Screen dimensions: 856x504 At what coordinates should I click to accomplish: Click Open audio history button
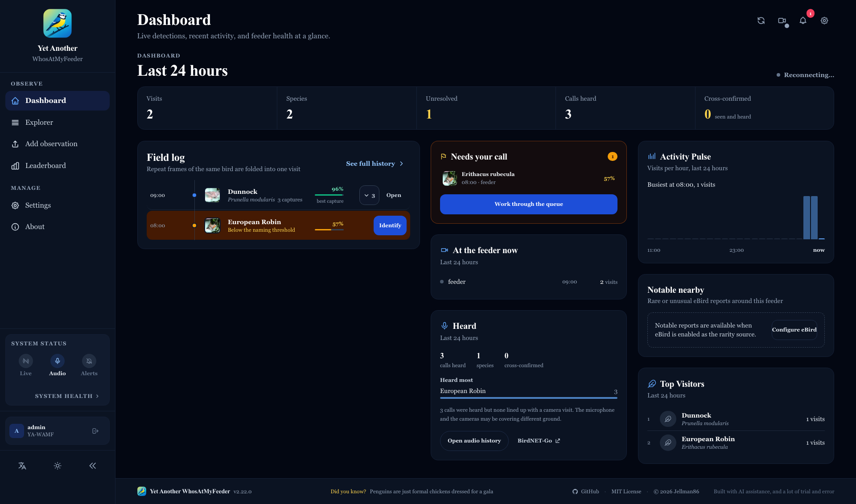pyautogui.click(x=474, y=441)
